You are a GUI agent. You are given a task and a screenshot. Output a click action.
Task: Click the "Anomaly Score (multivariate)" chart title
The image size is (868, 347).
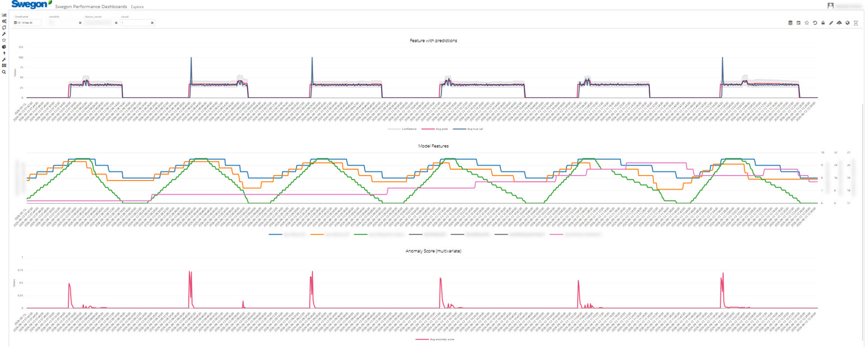433,251
